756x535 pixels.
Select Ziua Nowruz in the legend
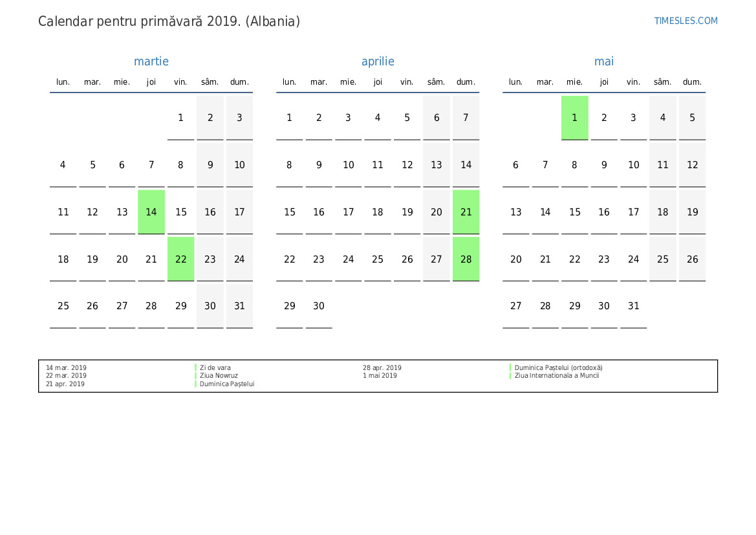click(219, 376)
